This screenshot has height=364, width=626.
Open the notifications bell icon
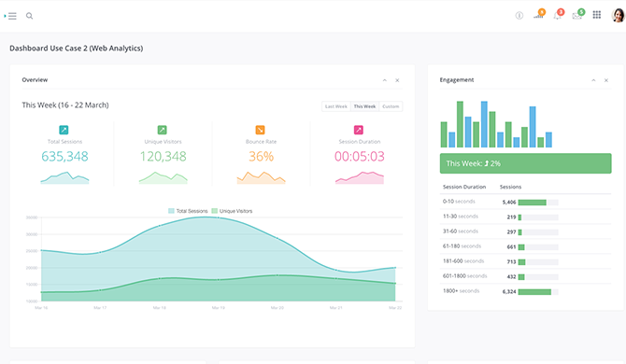(x=558, y=15)
